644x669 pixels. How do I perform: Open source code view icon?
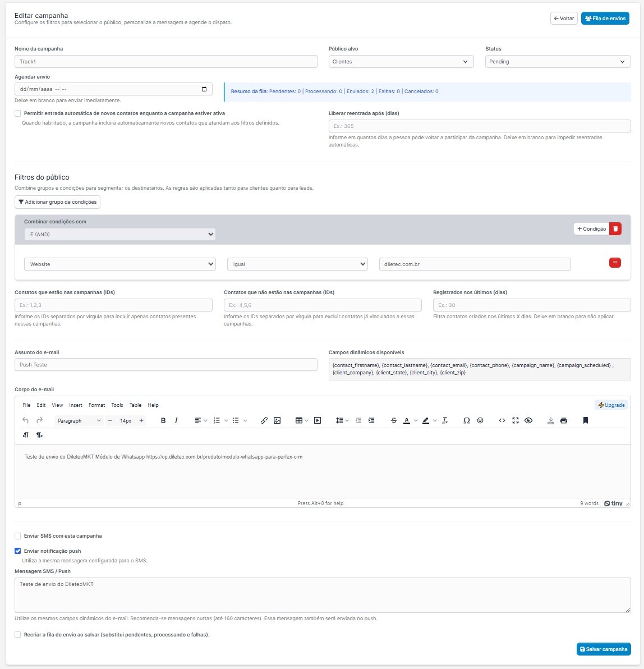(502, 420)
